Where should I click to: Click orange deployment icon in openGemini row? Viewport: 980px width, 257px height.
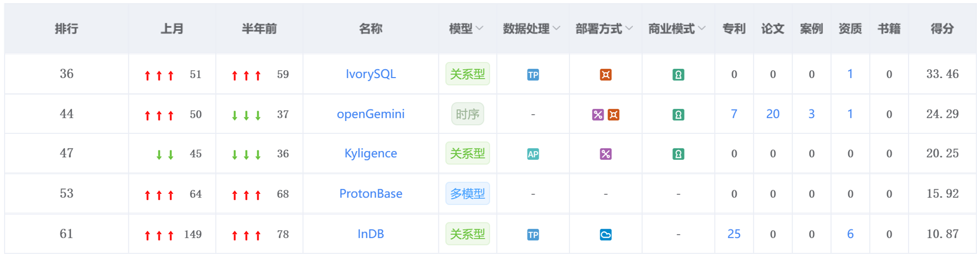click(613, 115)
